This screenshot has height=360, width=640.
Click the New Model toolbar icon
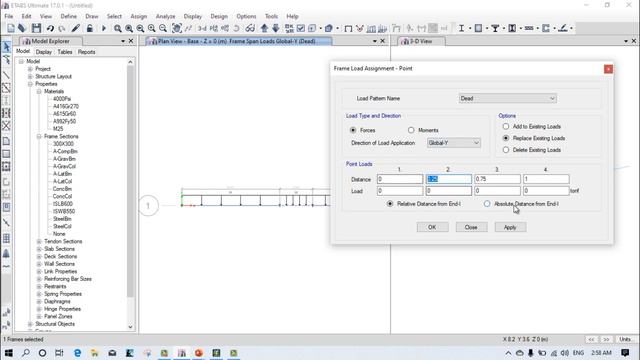click(x=11, y=28)
